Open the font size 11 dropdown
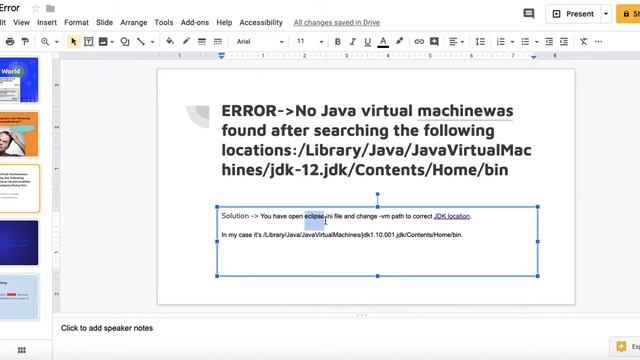 [x=310, y=42]
